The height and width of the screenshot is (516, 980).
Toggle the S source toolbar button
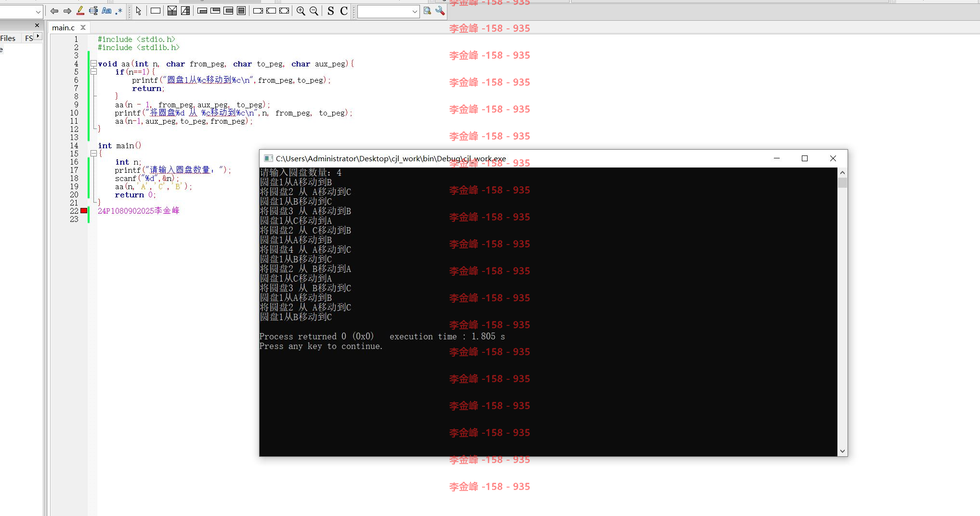[330, 11]
